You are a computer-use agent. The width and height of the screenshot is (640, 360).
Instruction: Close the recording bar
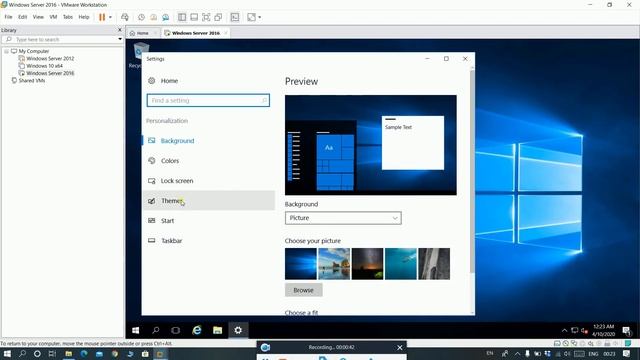pos(400,347)
